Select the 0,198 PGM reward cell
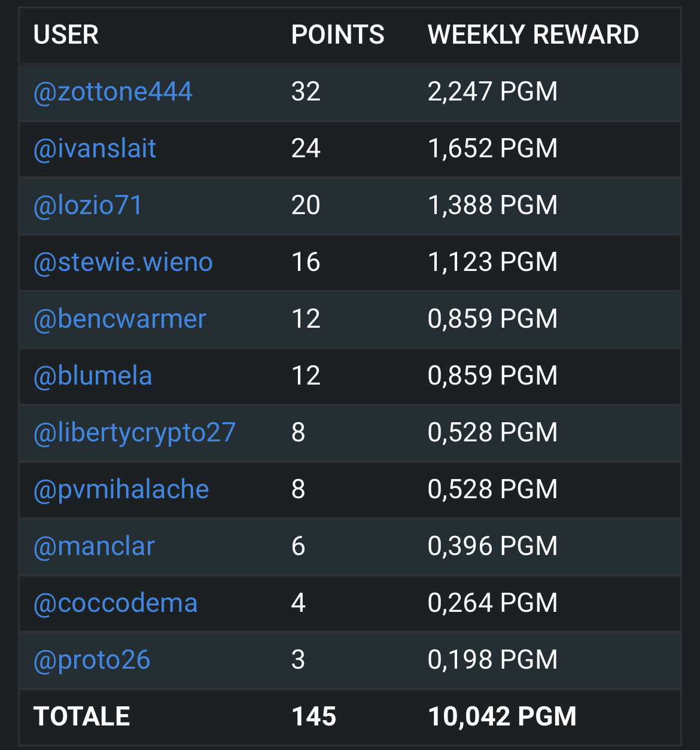Viewport: 700px width, 750px height. coord(493,660)
